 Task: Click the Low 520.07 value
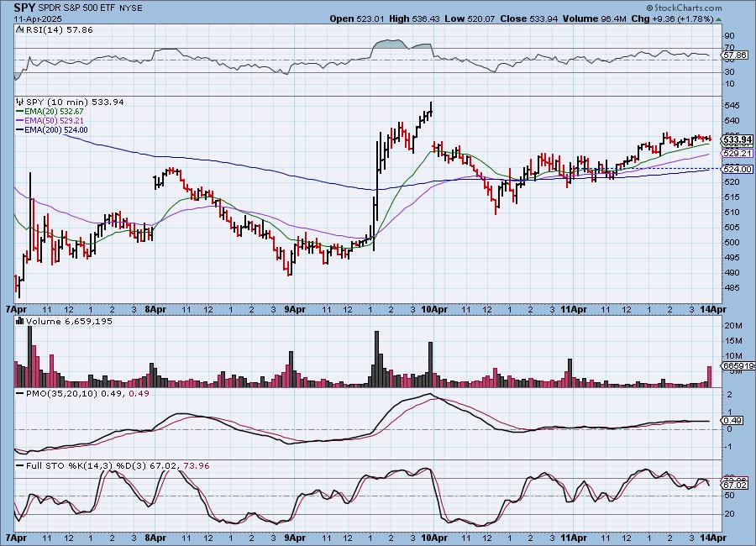470,18
